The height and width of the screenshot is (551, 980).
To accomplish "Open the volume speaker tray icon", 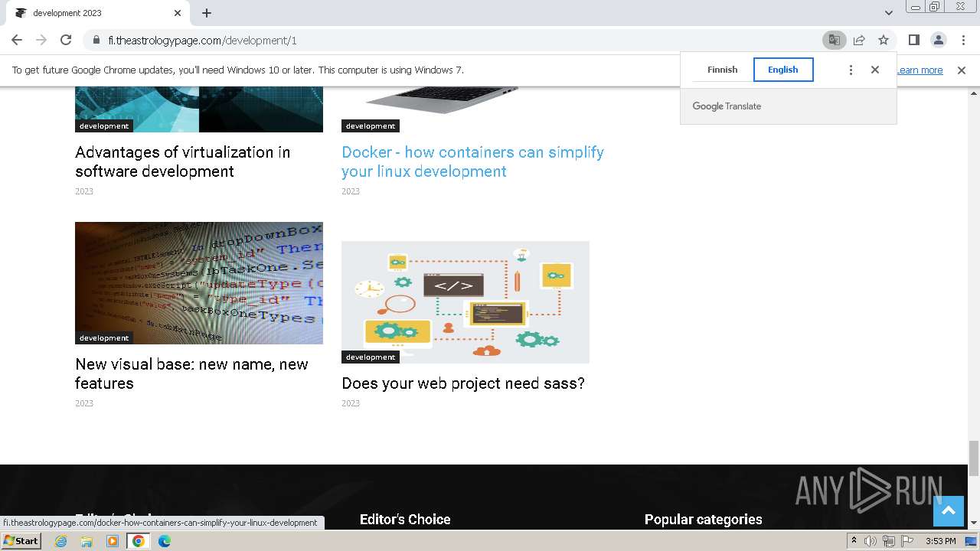I will 871,541.
